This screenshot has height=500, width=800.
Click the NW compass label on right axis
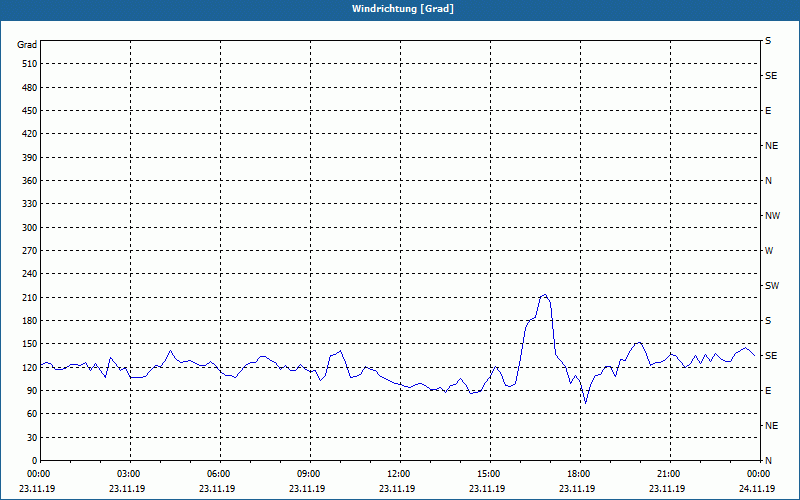772,216
